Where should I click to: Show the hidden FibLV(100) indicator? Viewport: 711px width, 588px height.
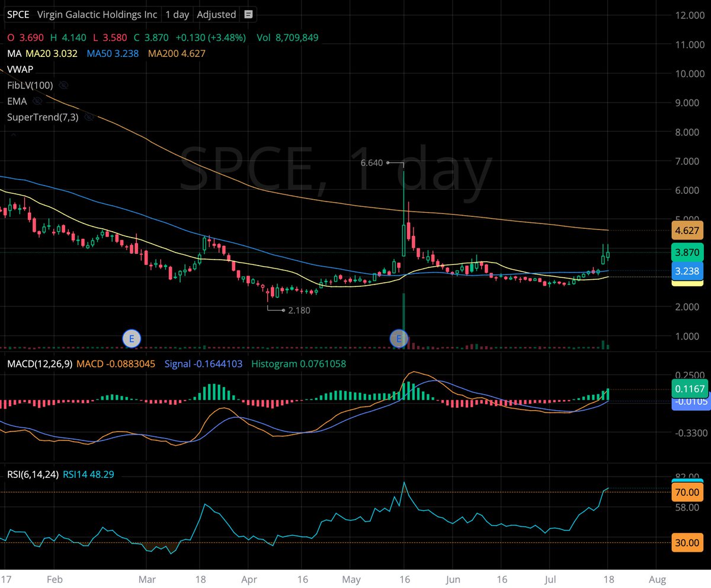pos(64,85)
